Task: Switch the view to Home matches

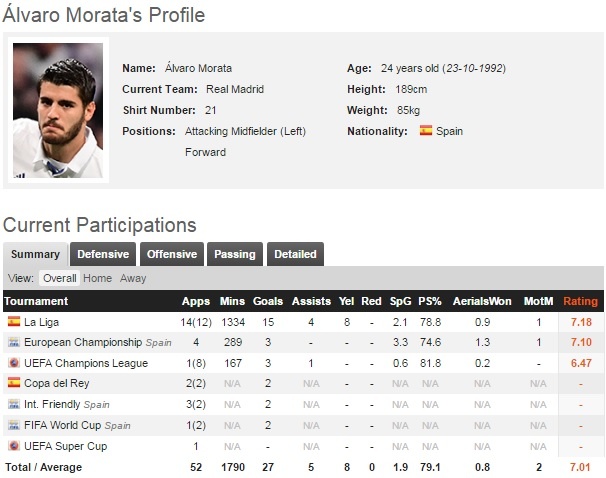Action: pyautogui.click(x=97, y=278)
